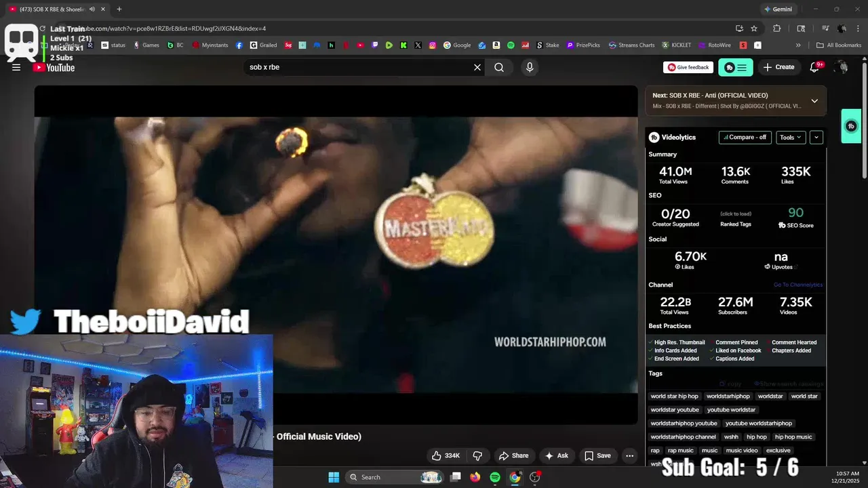Click Give feedback button
868x488 pixels.
[688, 67]
